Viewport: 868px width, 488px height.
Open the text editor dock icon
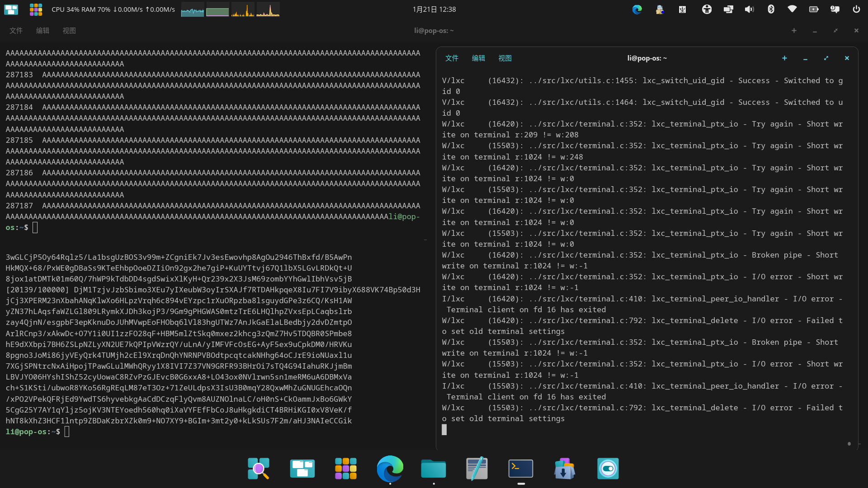tap(477, 469)
